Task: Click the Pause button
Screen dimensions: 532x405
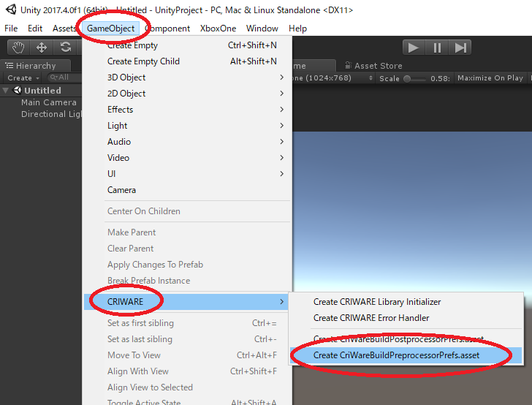Action: 437,48
